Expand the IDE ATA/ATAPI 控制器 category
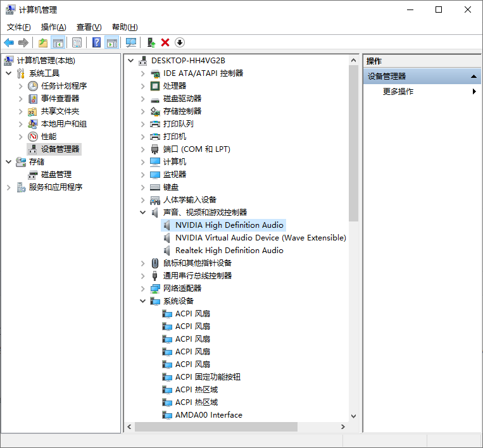Image resolution: width=483 pixels, height=448 pixels. pyautogui.click(x=142, y=73)
